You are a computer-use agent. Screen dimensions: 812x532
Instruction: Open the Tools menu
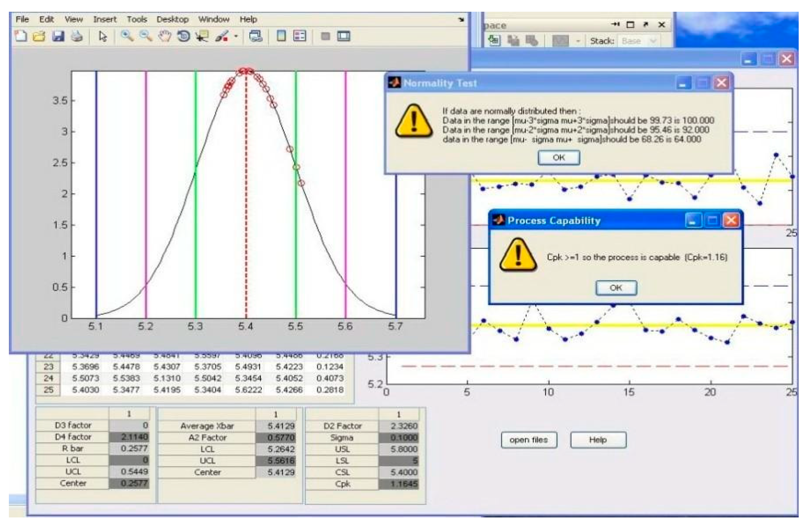[x=137, y=19]
